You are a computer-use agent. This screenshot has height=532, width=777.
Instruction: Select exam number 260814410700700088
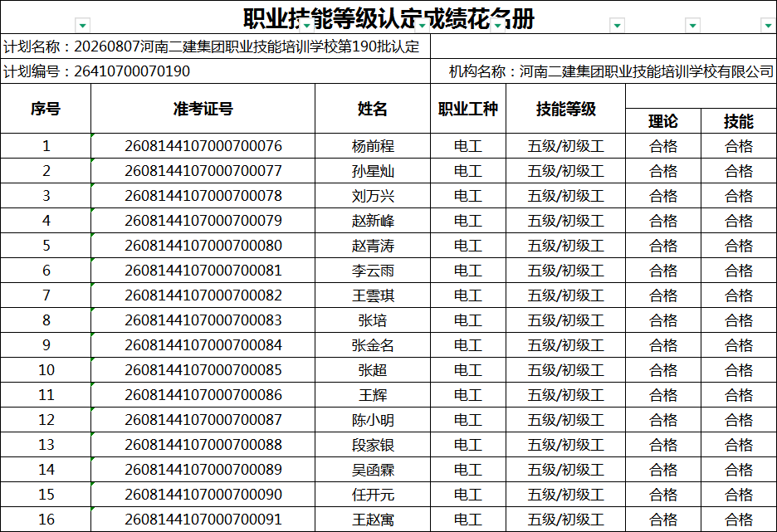point(203,445)
